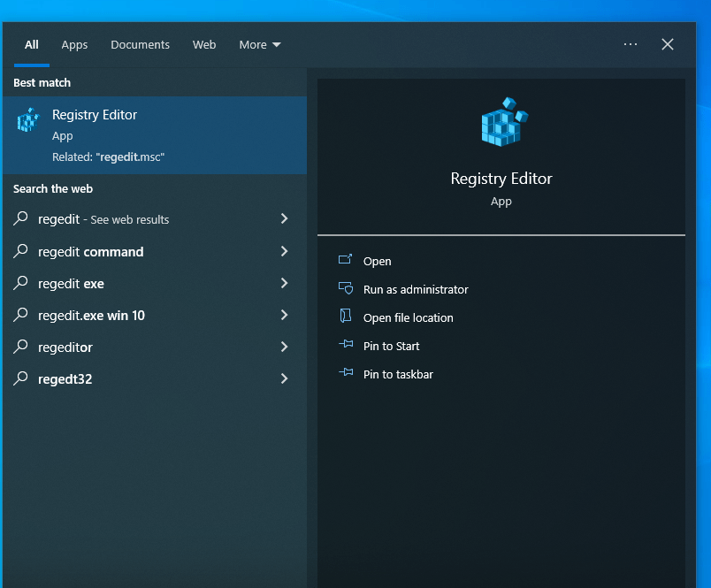
Task: Click the Pin to taskbar pin icon
Action: (346, 374)
